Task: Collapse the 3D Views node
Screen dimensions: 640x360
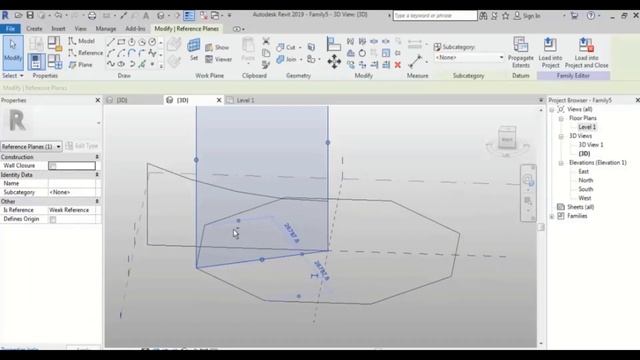Action: pyautogui.click(x=561, y=136)
